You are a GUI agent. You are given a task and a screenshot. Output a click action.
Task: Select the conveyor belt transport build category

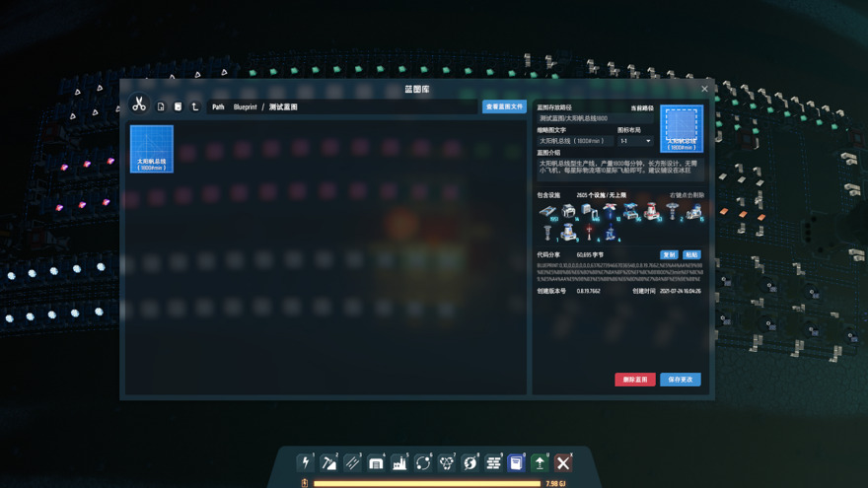coord(352,462)
